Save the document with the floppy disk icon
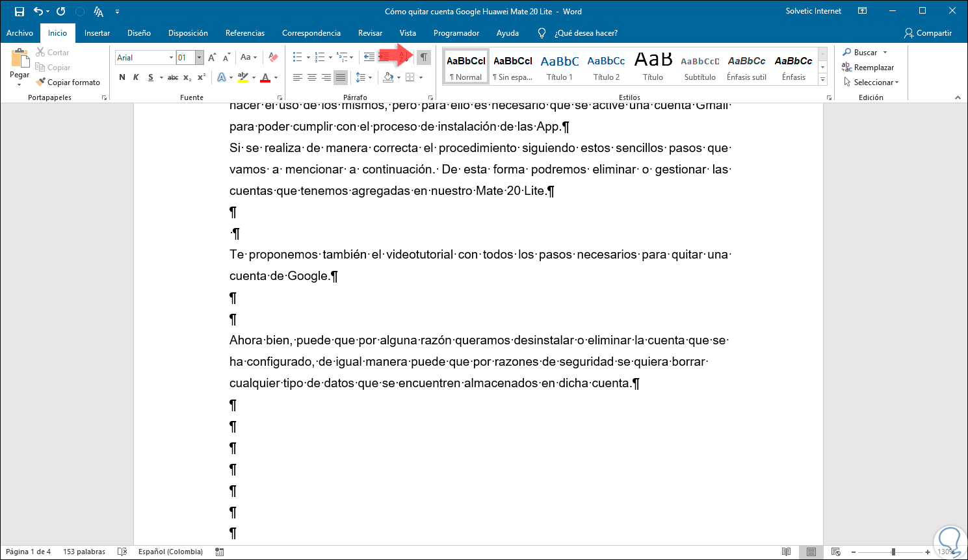 tap(20, 12)
